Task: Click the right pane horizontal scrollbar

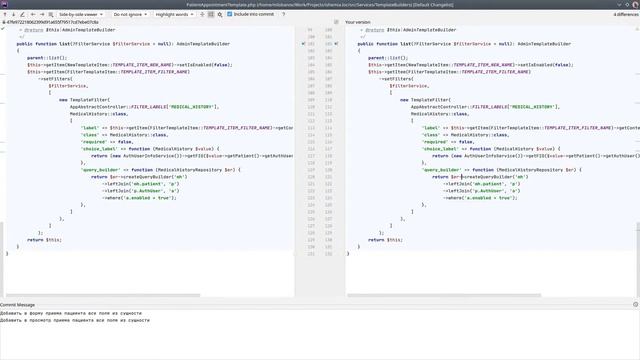Action: pos(444,295)
